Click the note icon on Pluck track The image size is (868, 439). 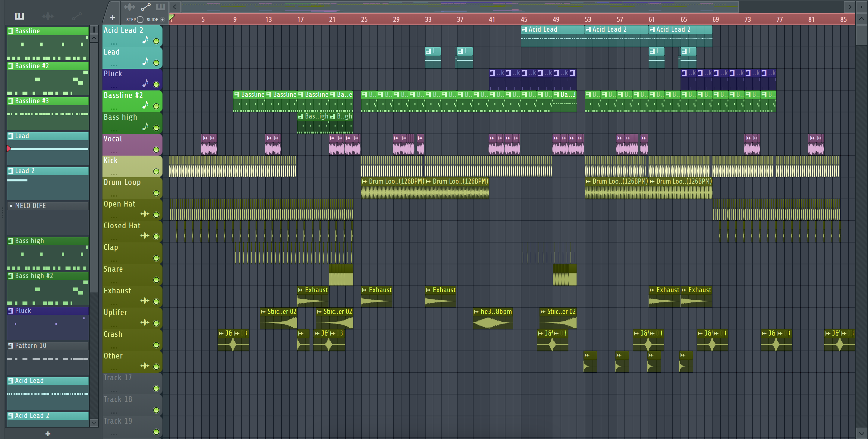(145, 83)
